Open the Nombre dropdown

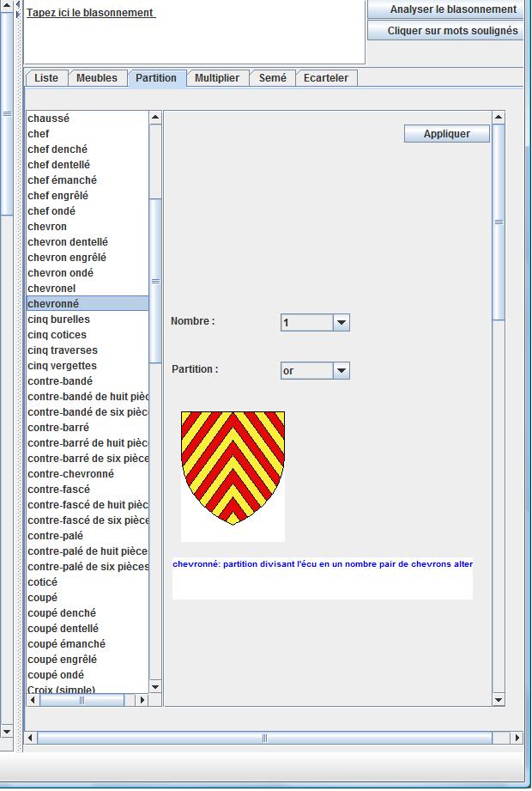(x=341, y=322)
